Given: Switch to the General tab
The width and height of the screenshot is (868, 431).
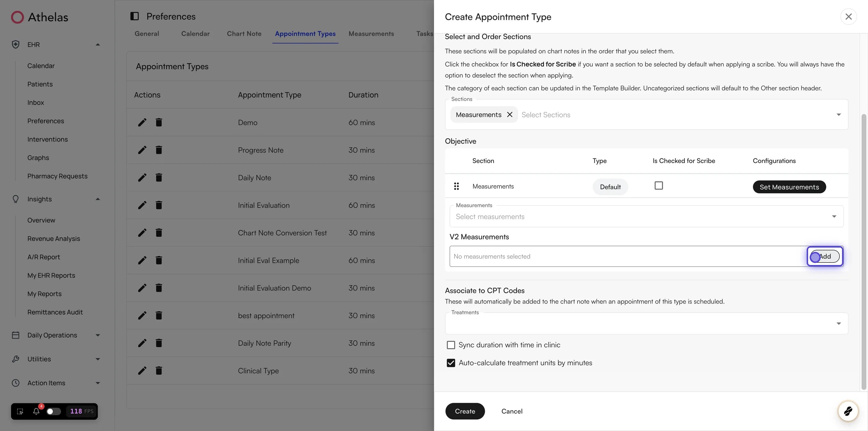Looking at the screenshot, I should click(x=147, y=34).
